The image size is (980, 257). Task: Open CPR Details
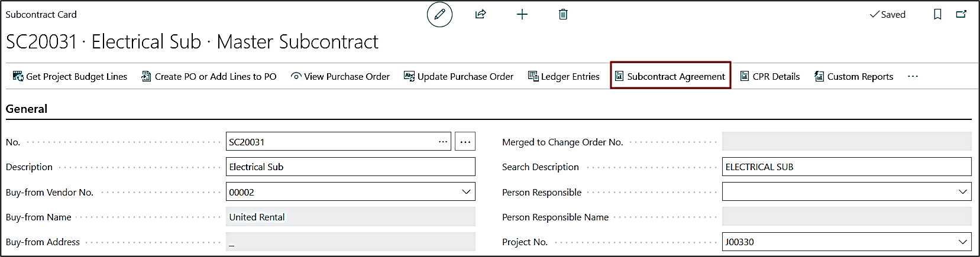coord(769,77)
